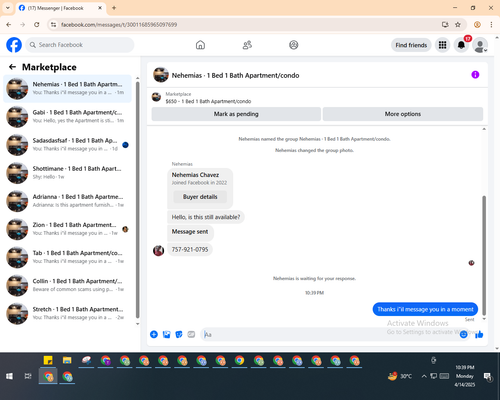This screenshot has width=500, height=400.
Task: Click the conversation list scrollbar
Action: pos(138,200)
